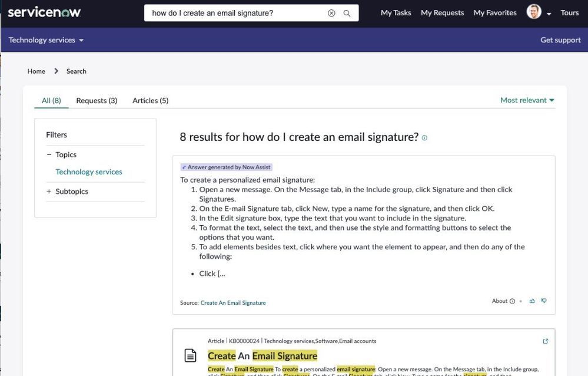Image resolution: width=588 pixels, height=376 pixels.
Task: Expand the Subtopics filter section
Action: (49, 191)
